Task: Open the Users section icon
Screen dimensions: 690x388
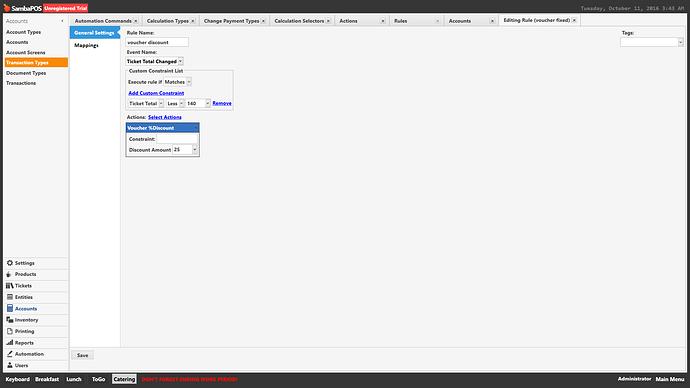Action: point(10,366)
